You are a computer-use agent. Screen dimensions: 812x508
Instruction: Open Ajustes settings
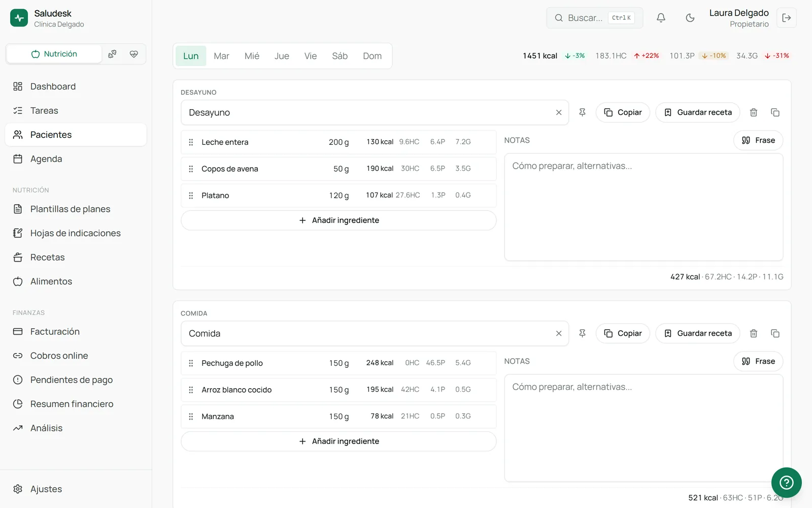(76, 489)
